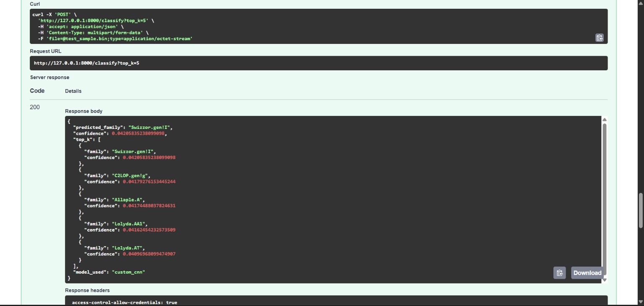The height and width of the screenshot is (306, 644).
Task: Click the page vertical scrollbar thumb
Action: point(641,211)
